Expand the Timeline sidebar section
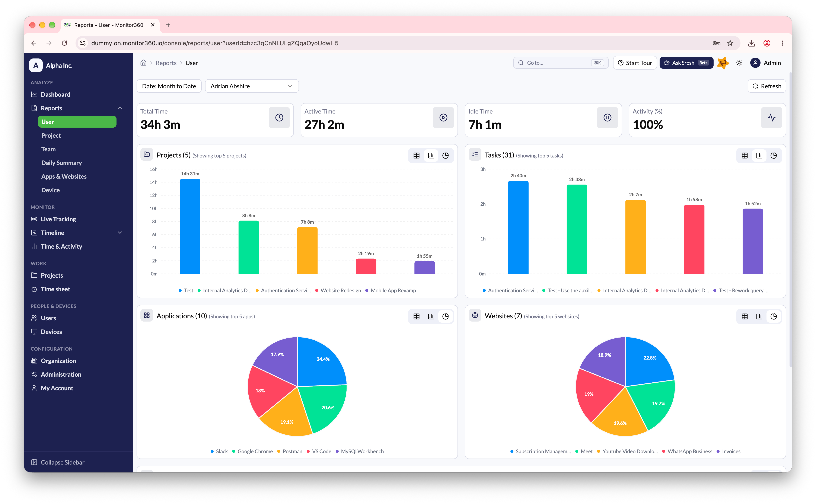 120,233
